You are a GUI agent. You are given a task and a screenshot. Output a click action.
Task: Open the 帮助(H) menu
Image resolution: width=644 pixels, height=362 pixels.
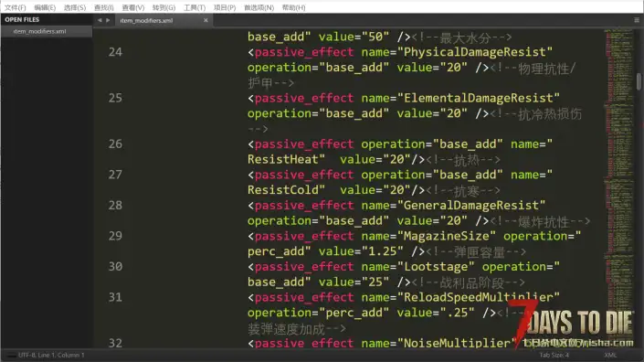tap(293, 7)
